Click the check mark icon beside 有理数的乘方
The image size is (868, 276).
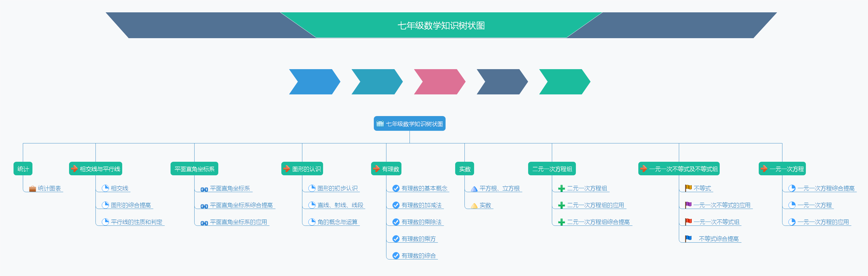(x=396, y=239)
